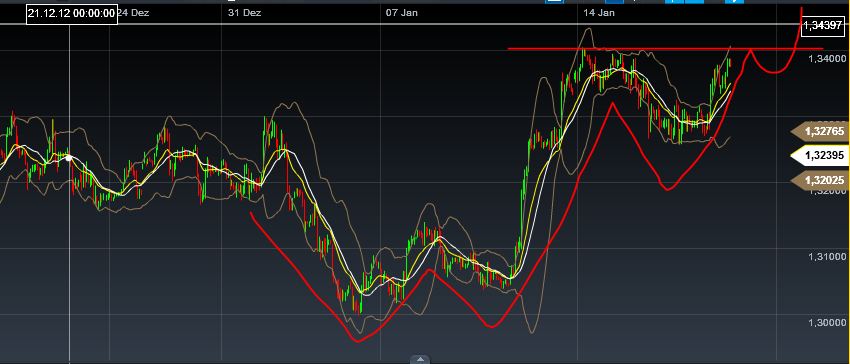Click the white 1,32395 price tag

coord(820,156)
